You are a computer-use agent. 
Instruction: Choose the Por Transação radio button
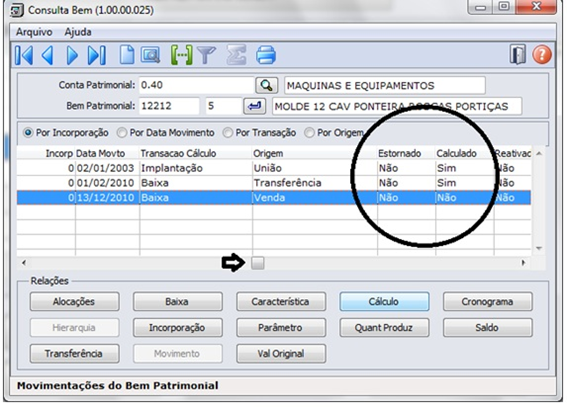point(260,133)
